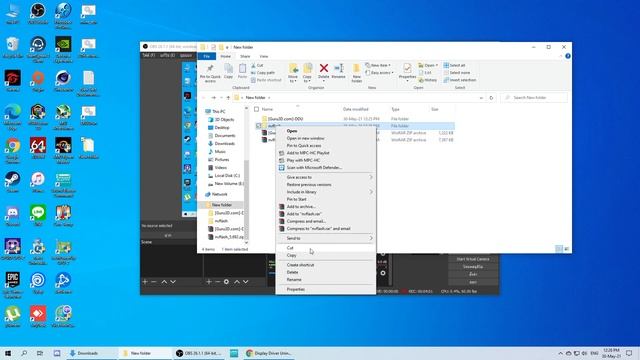
Task: Choose Open in new window from context menu
Action: point(326,138)
